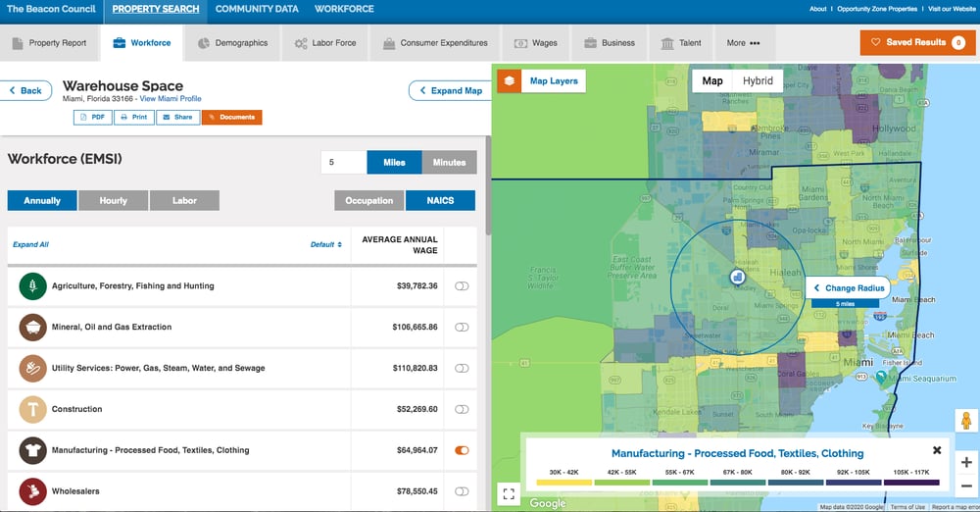Click the Mineral, Oil and Gas Extraction icon
This screenshot has width=980, height=512.
coord(32,327)
